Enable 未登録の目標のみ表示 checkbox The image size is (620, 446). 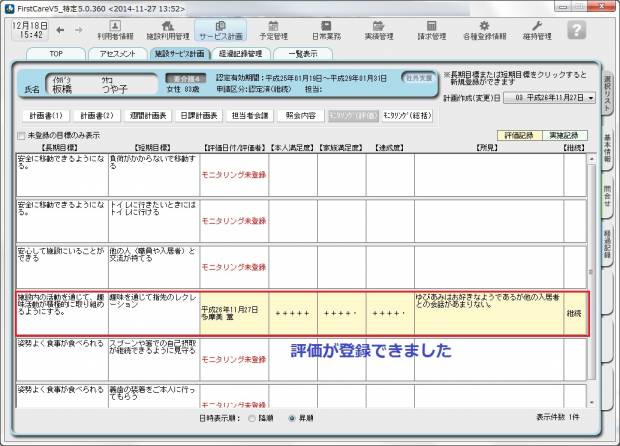point(22,135)
